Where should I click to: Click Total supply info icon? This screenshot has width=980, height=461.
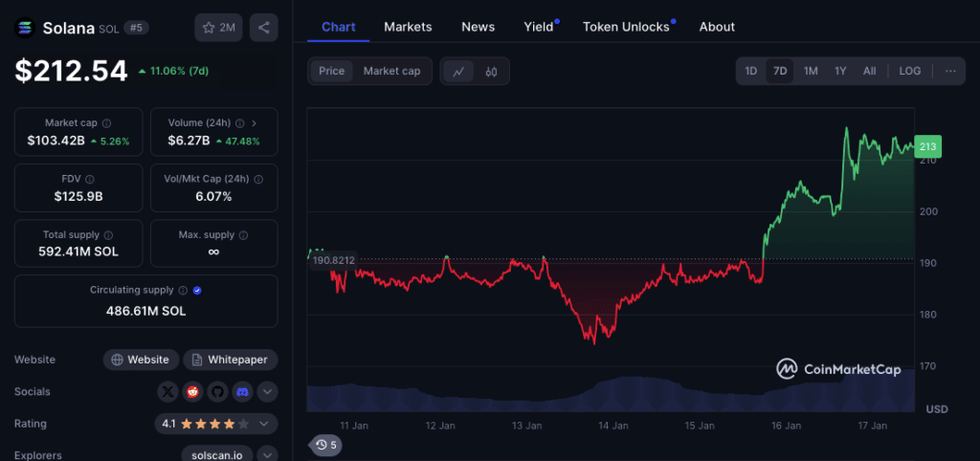pyautogui.click(x=109, y=235)
